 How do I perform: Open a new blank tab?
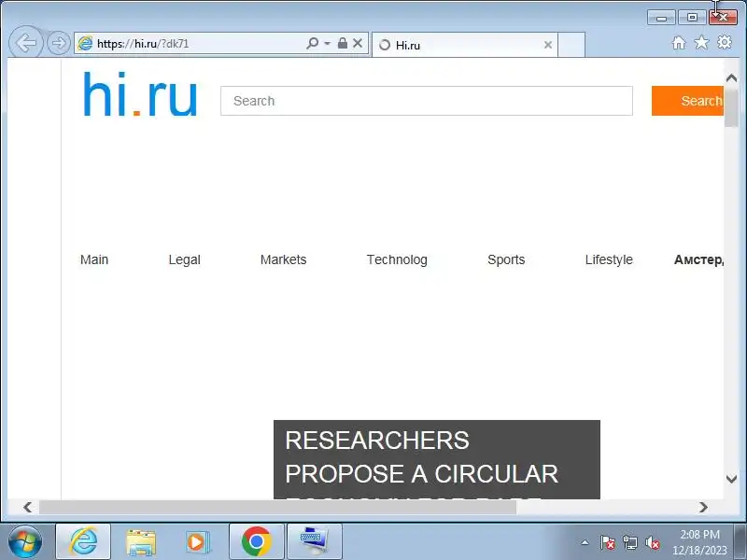pyautogui.click(x=571, y=45)
